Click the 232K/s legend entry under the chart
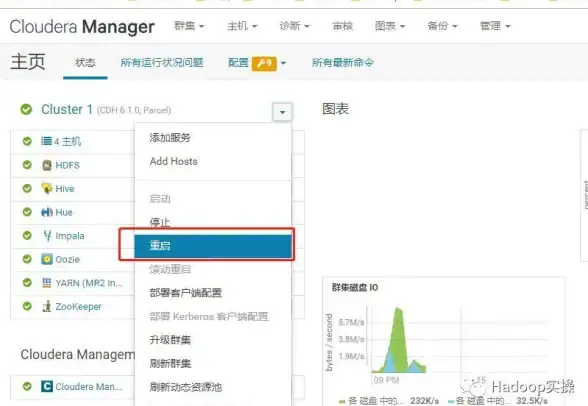 click(388, 401)
